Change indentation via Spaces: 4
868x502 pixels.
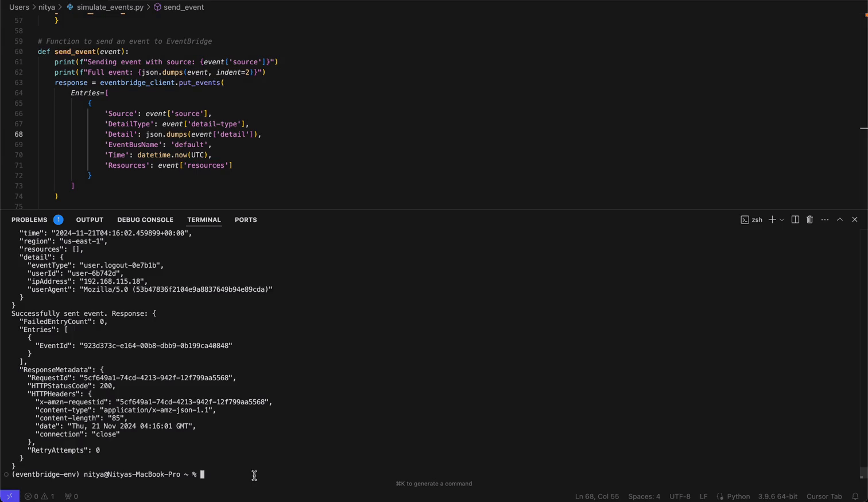point(644,496)
